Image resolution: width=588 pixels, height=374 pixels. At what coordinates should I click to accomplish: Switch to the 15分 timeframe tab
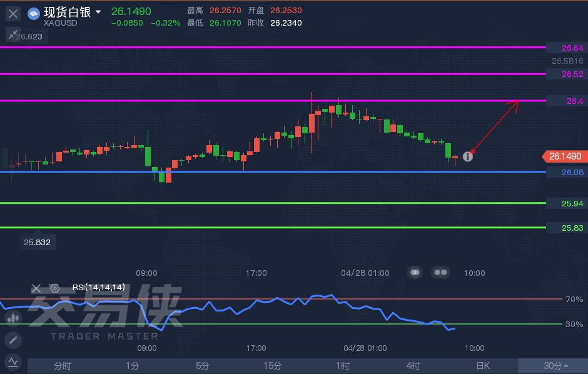pos(273,366)
